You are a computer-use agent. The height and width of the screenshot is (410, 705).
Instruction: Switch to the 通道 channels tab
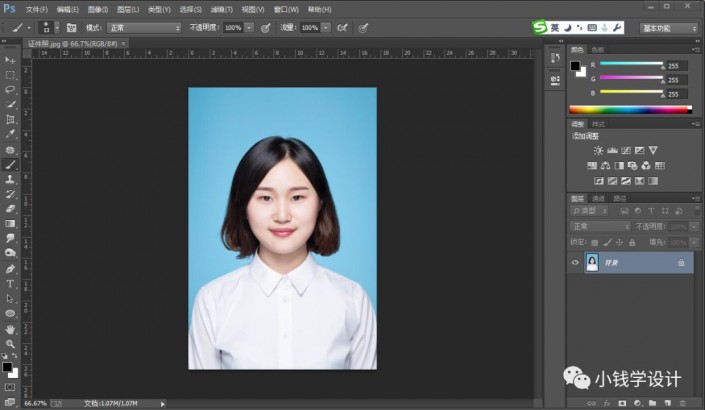(598, 198)
